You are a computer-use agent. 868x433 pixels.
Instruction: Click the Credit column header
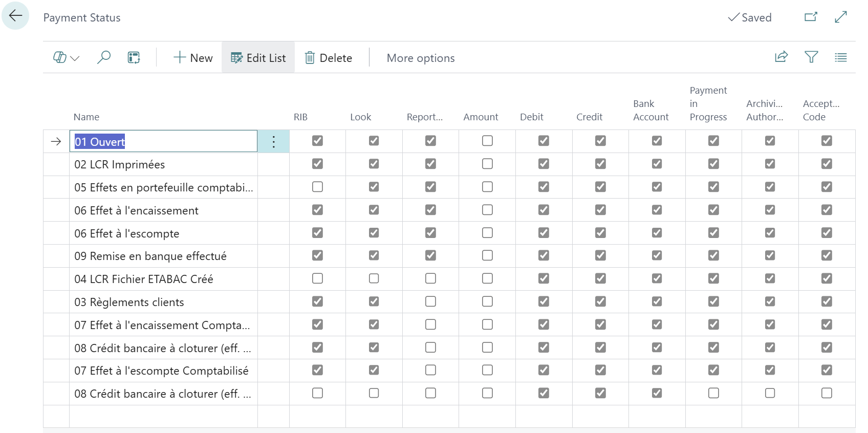(589, 117)
